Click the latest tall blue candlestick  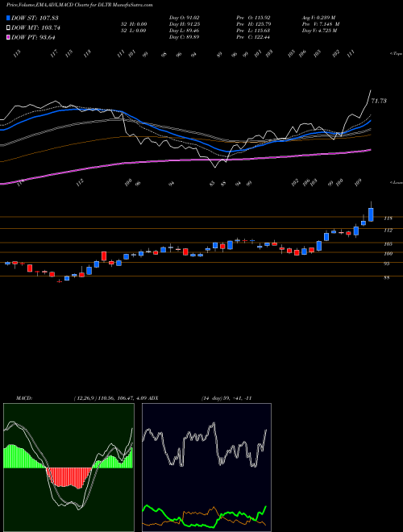(x=371, y=214)
